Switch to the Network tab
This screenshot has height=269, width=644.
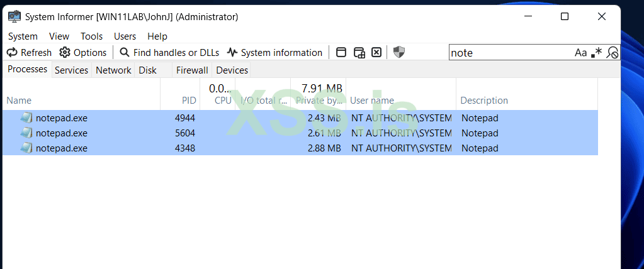pyautogui.click(x=113, y=70)
